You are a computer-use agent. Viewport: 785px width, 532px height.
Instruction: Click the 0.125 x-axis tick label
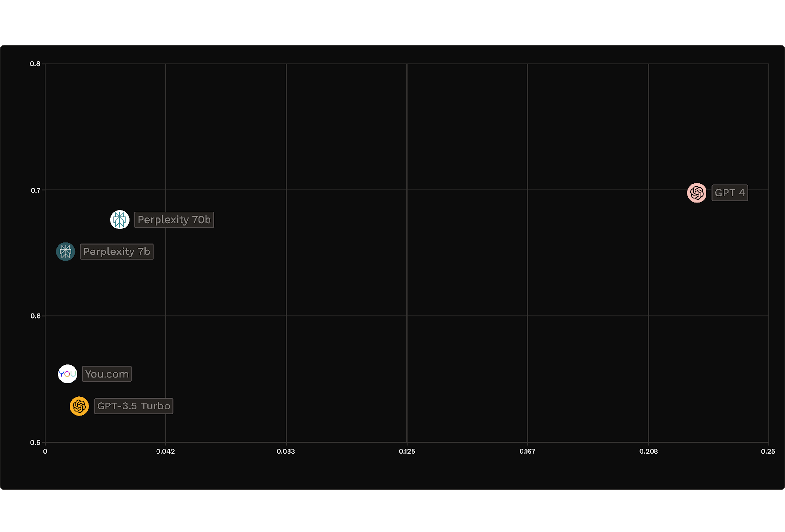point(407,451)
